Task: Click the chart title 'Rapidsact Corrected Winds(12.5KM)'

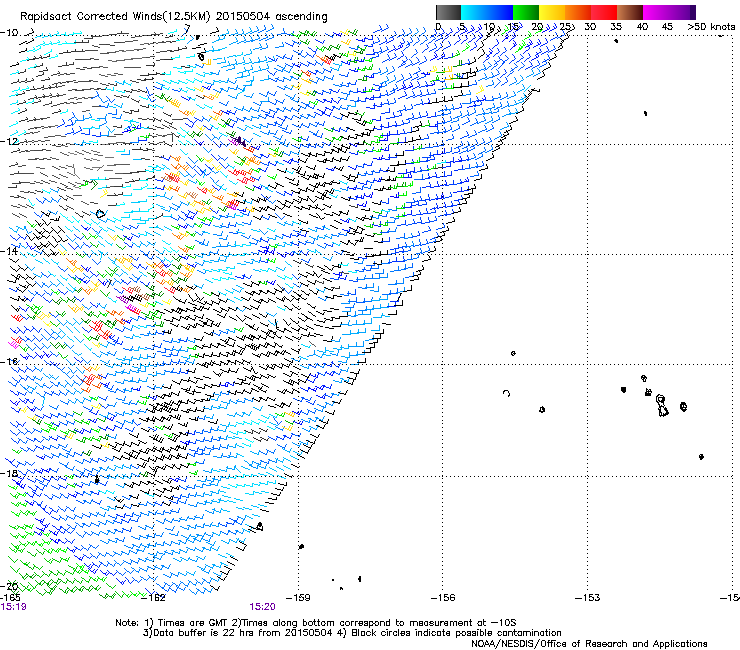Action: click(x=115, y=17)
